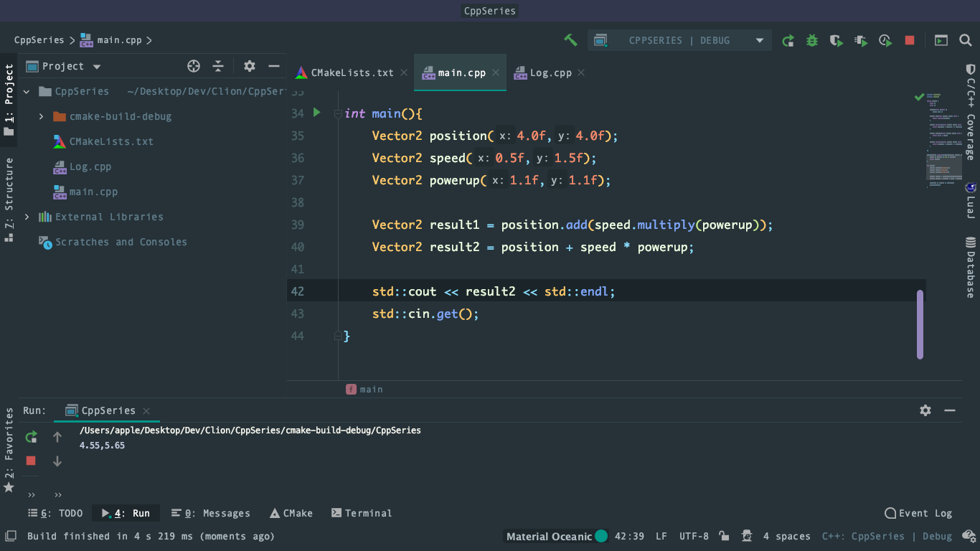Screen dimensions: 980x551
Task: Click the green run gutter arrow at line 34
Action: tap(317, 113)
